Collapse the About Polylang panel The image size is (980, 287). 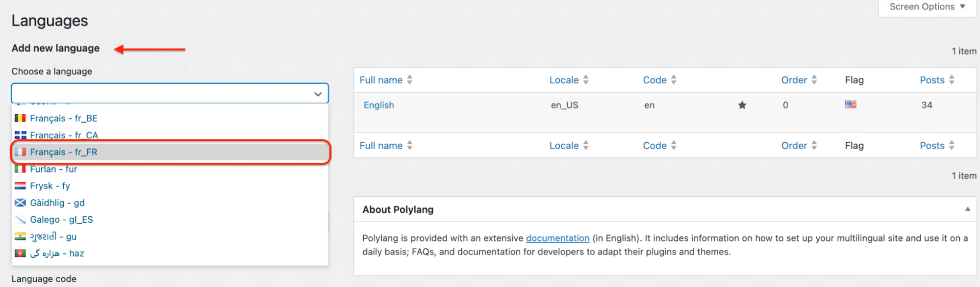coord(968,209)
